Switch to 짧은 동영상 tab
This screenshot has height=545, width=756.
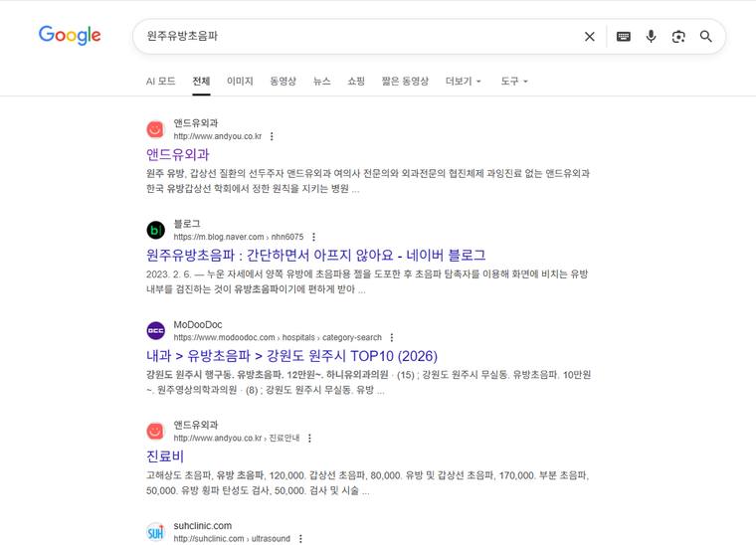[x=405, y=81]
